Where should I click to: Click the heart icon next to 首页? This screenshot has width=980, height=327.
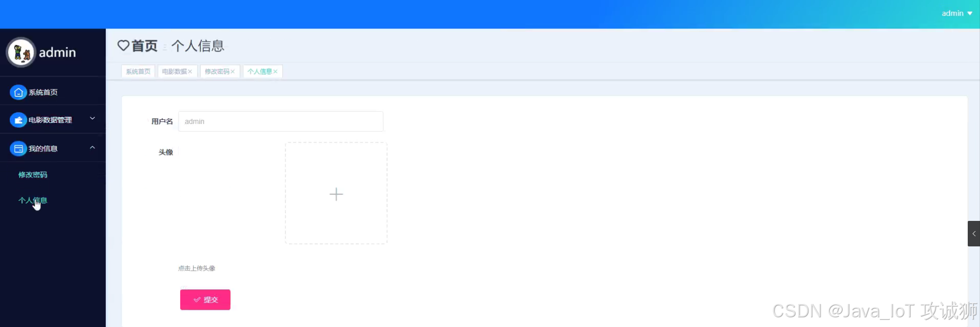coord(123,45)
